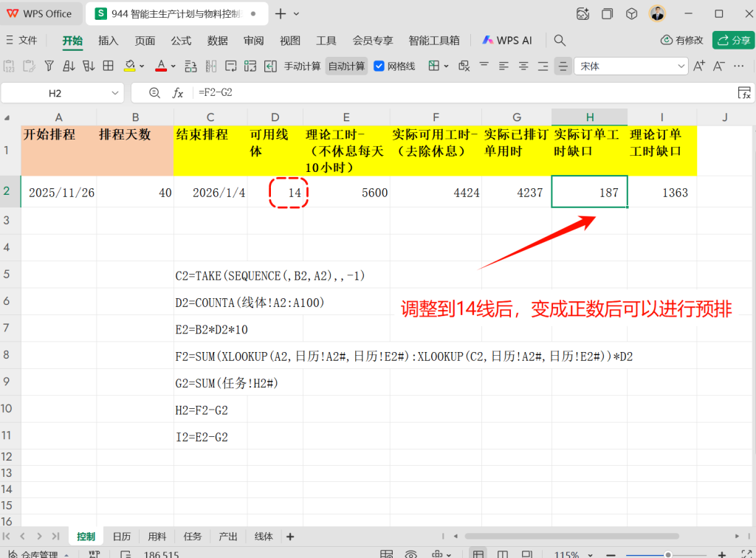Open the 任务 sheet tab

[x=193, y=537]
